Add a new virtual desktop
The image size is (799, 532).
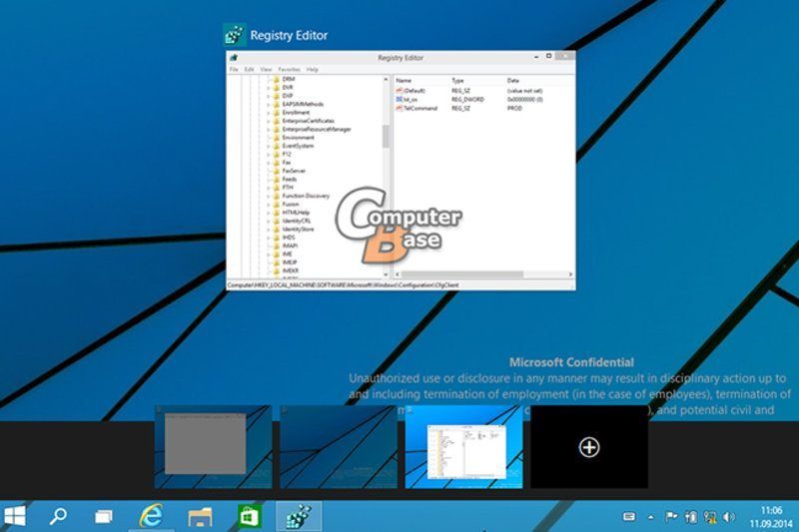click(x=589, y=447)
